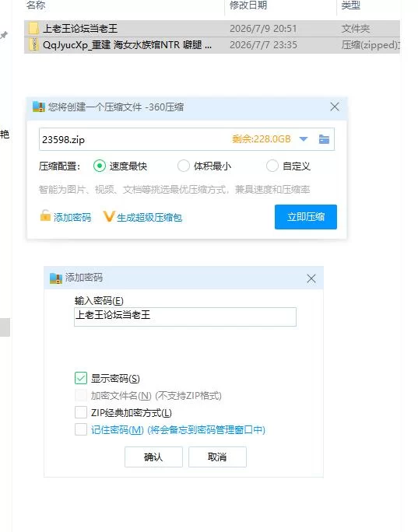
Task: Click the V icon beside 生成超级压缩包
Action: click(109, 216)
